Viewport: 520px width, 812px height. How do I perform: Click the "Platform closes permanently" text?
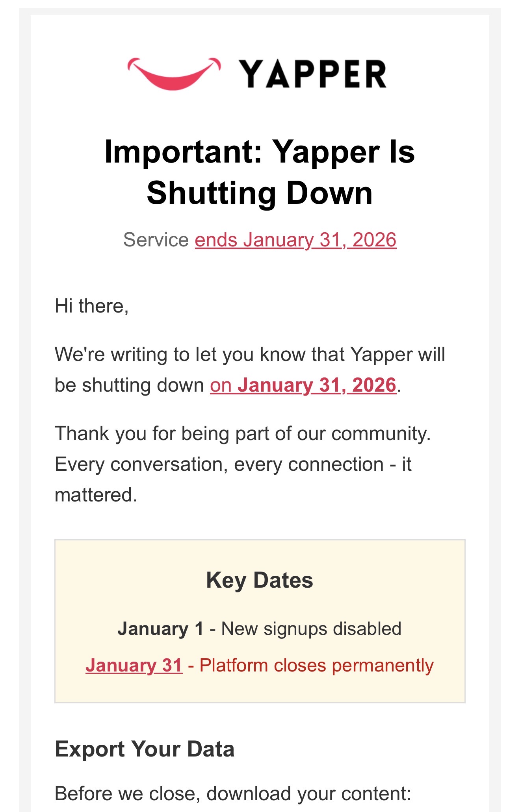316,666
